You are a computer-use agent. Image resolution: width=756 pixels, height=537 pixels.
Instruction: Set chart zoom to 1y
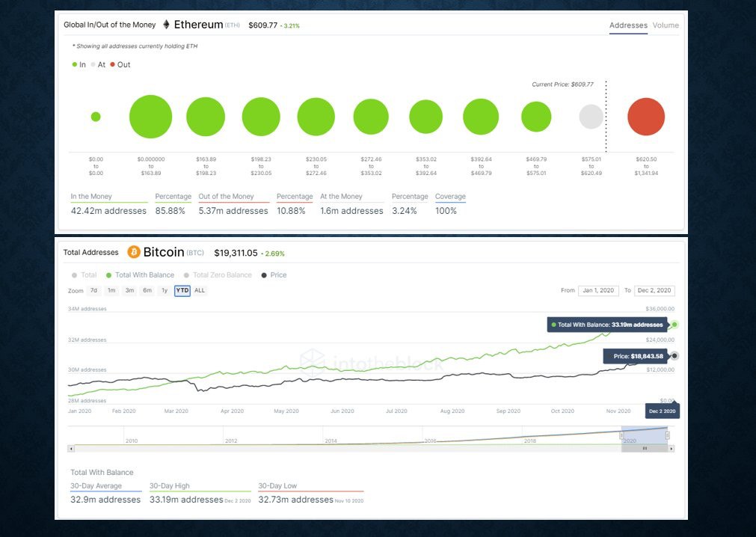coord(165,291)
